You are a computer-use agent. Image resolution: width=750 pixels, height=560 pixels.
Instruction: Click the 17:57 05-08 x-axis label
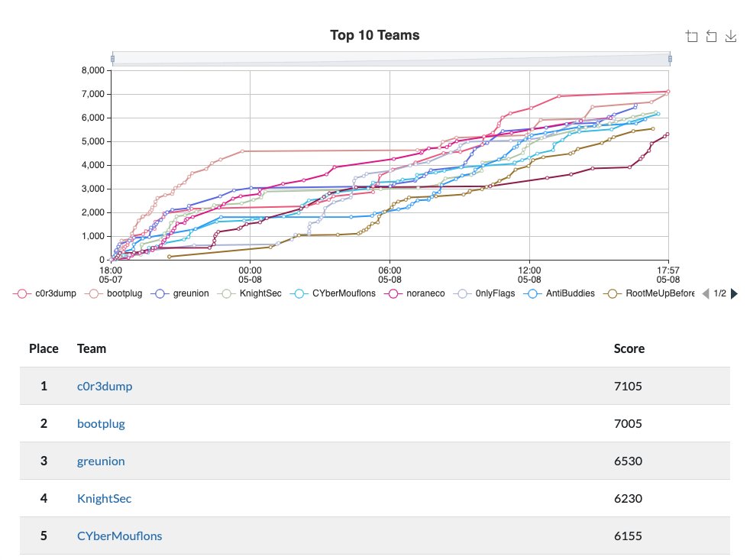(x=668, y=275)
